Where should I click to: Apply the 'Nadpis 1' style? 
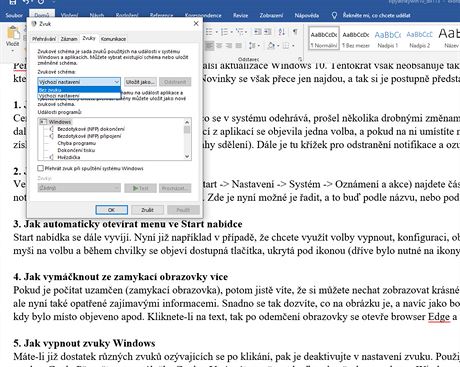pyautogui.click(x=388, y=39)
